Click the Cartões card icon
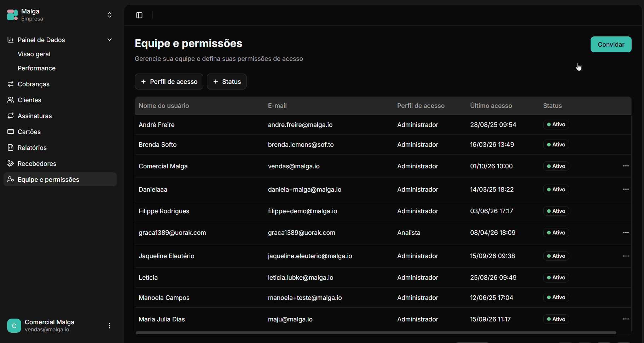This screenshot has height=343, width=644. tap(11, 132)
